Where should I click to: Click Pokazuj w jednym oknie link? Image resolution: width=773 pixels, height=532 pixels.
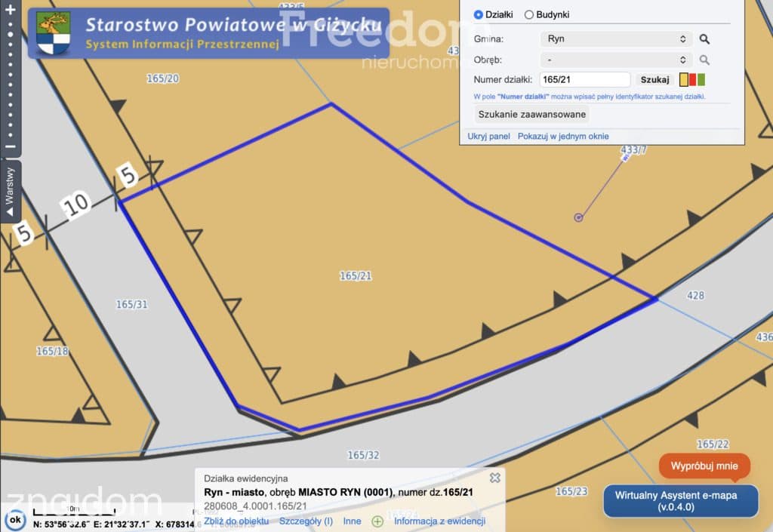[563, 137]
